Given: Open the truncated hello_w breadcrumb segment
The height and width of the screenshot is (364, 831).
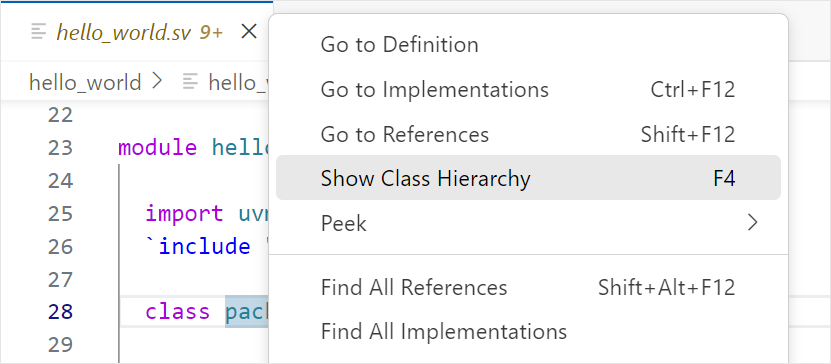Looking at the screenshot, I should pos(240,82).
